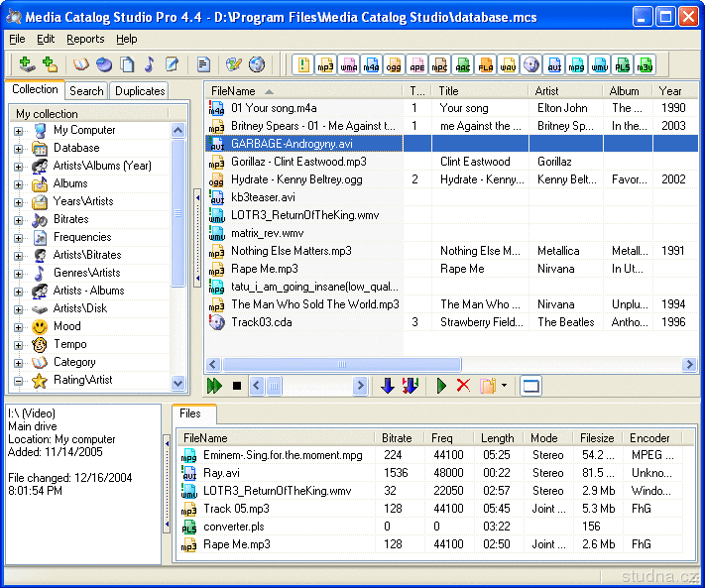Screen dimensions: 705x588
Task: Click the single blue down arrow icon
Action: (388, 386)
